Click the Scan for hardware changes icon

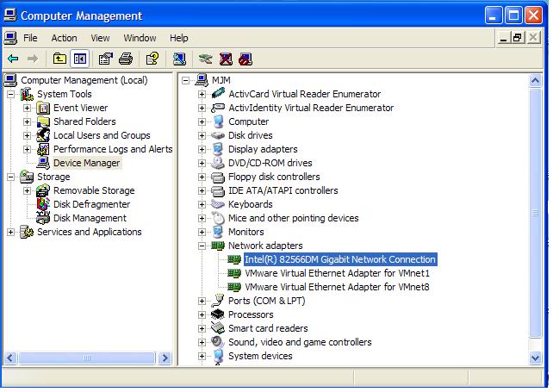pos(179,59)
